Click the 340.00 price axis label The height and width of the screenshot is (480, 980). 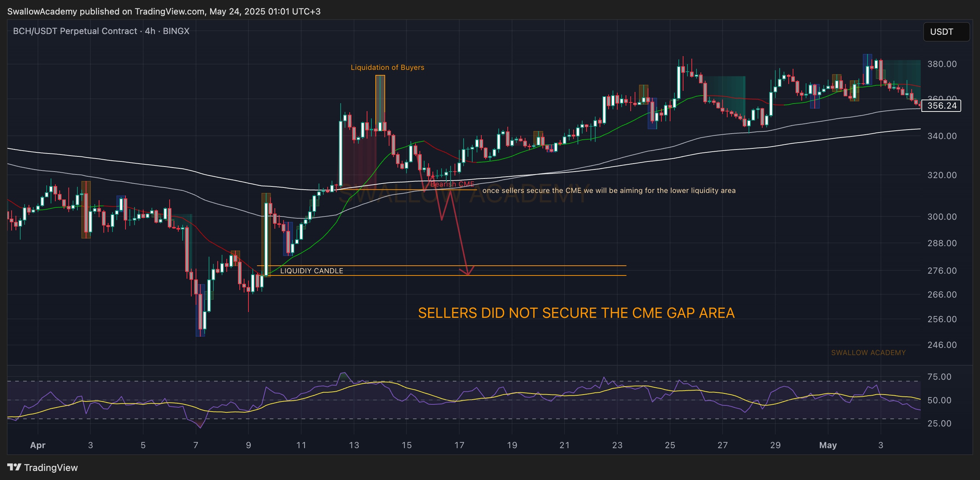click(942, 136)
